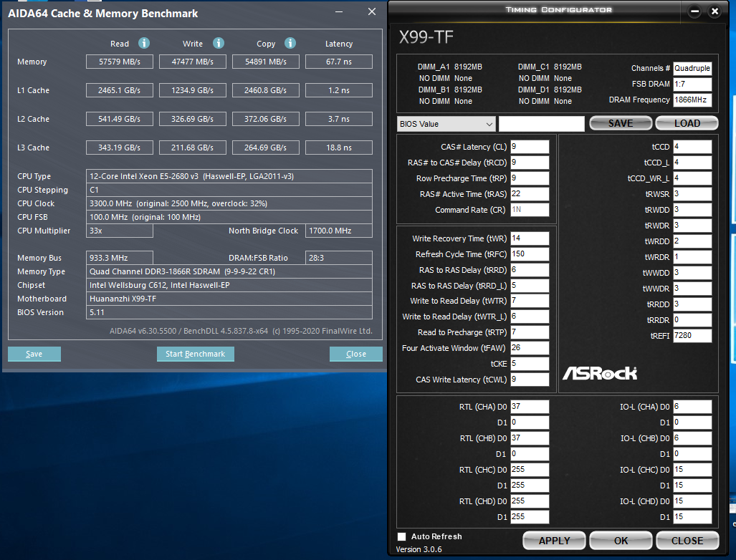Click the Refresh Cycle Time (tRFC) field
The width and height of the screenshot is (736, 560).
tap(530, 254)
